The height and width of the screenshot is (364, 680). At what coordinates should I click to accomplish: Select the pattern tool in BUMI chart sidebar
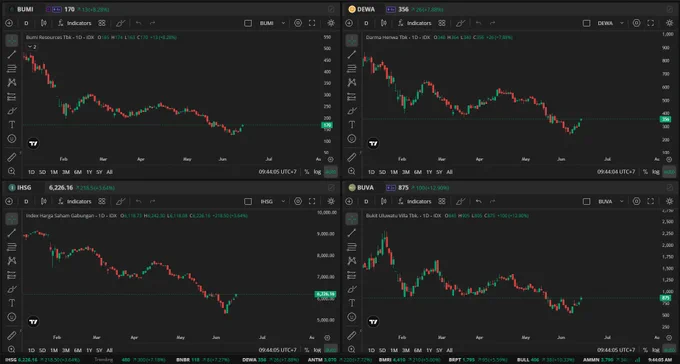tap(12, 82)
